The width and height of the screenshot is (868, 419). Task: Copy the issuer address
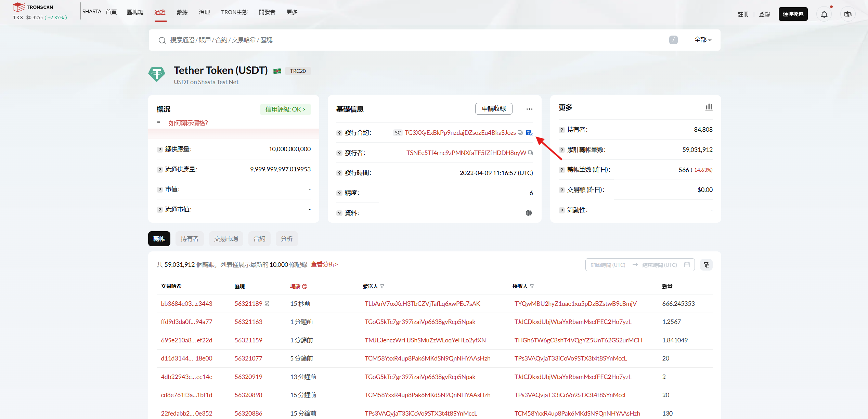coord(530,153)
